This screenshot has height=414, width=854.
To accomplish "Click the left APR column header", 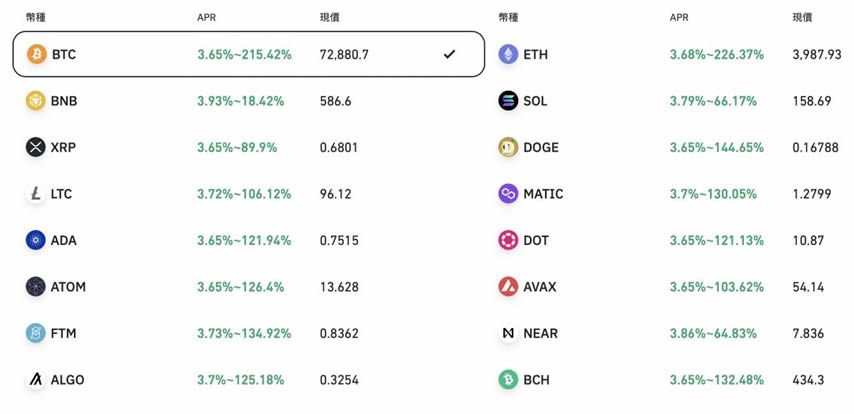I will (x=207, y=18).
